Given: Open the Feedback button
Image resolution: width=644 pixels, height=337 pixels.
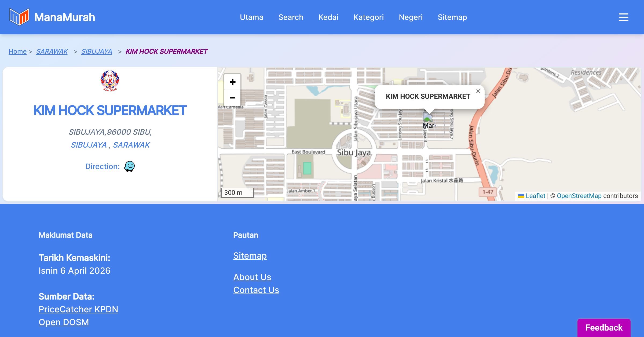Looking at the screenshot, I should pyautogui.click(x=604, y=327).
